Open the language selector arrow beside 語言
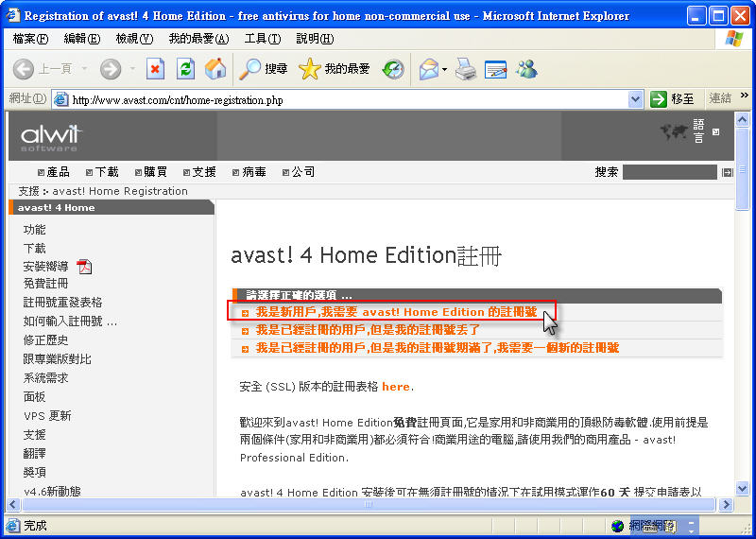Image resolution: width=756 pixels, height=539 pixels. [x=715, y=131]
